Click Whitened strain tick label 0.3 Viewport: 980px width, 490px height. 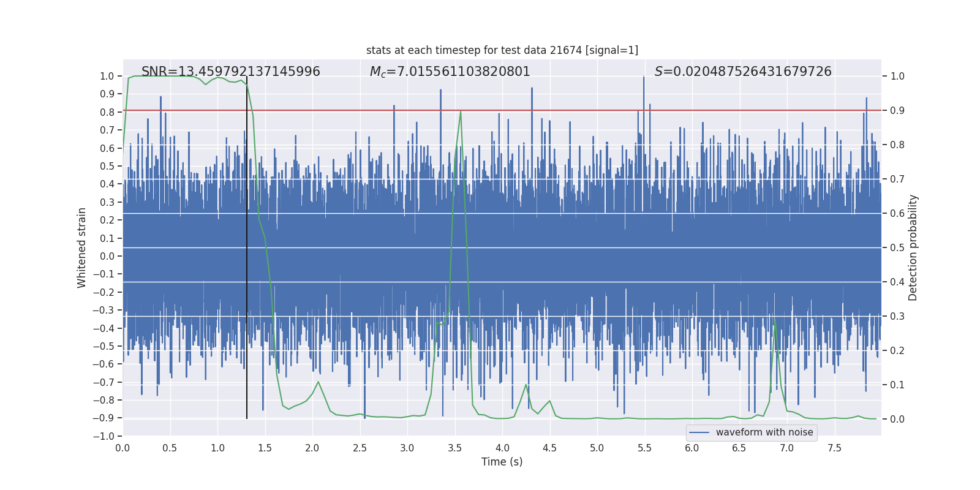pyautogui.click(x=107, y=202)
